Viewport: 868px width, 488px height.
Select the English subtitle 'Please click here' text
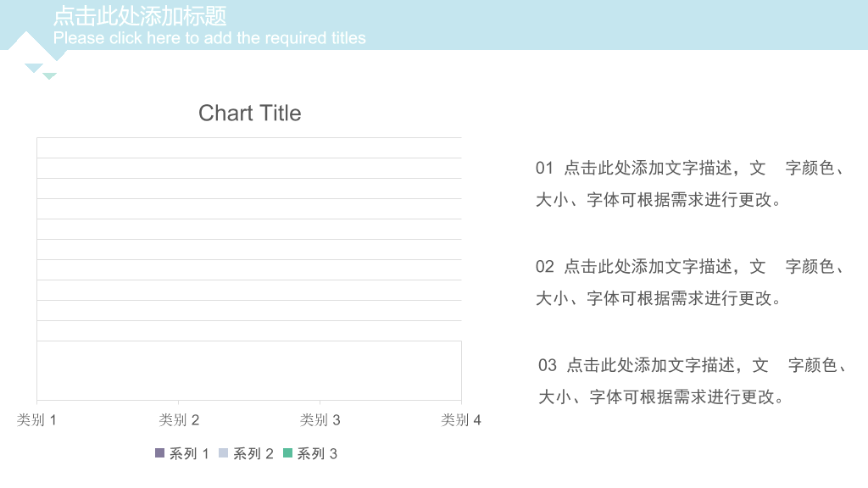[x=209, y=37]
